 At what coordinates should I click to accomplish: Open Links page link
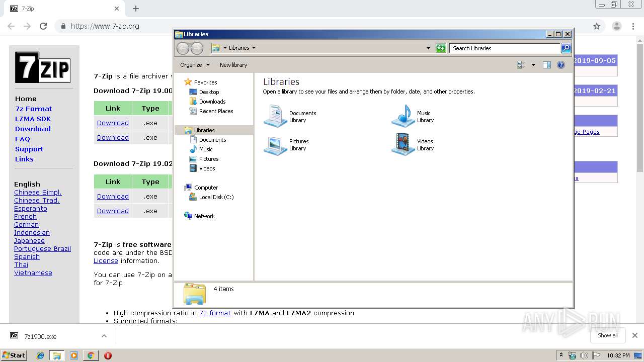(24, 159)
